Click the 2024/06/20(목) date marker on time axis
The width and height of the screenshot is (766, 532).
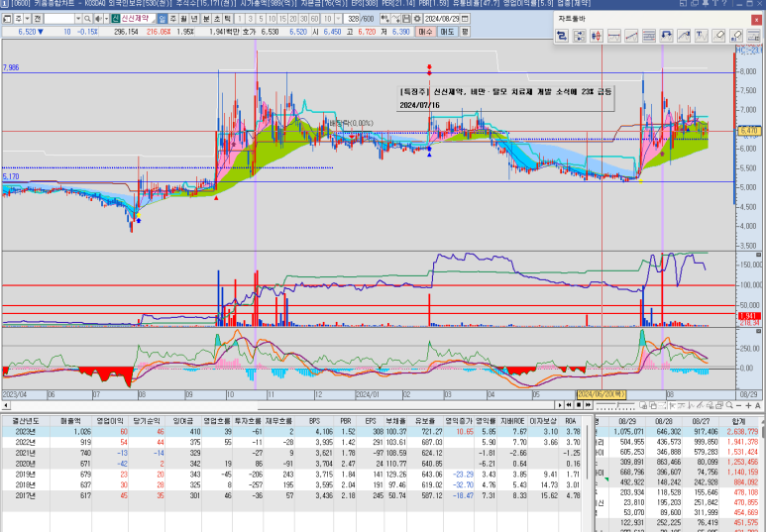click(602, 394)
